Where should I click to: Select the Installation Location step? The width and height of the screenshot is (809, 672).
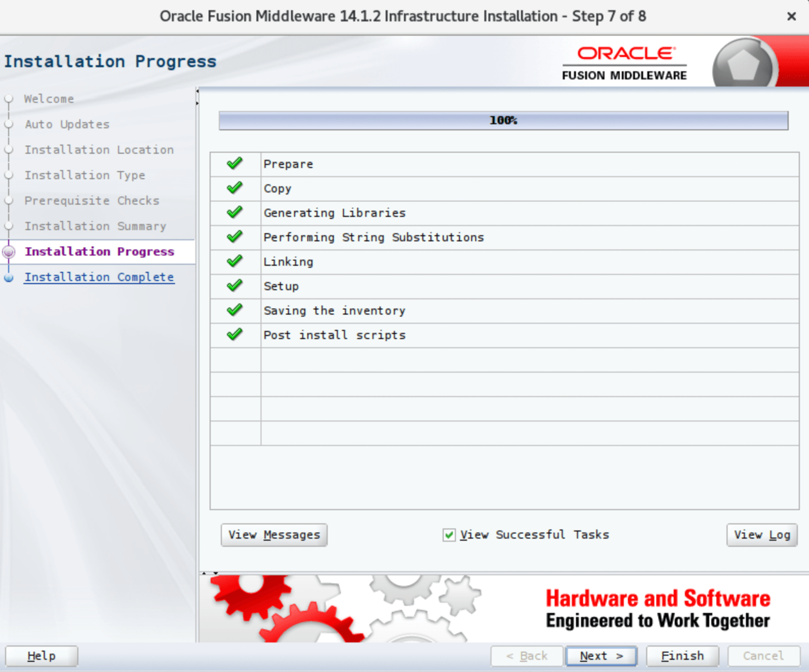coord(99,150)
